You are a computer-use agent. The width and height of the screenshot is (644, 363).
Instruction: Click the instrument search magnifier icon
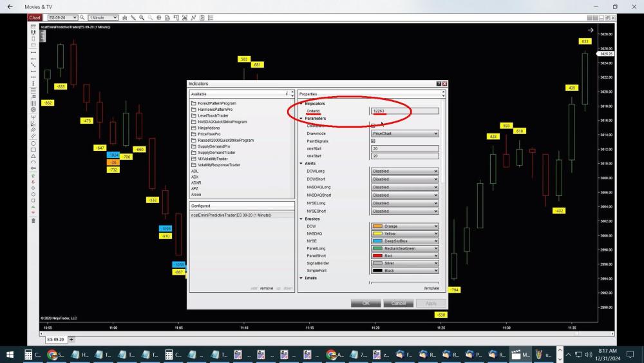(82, 17)
